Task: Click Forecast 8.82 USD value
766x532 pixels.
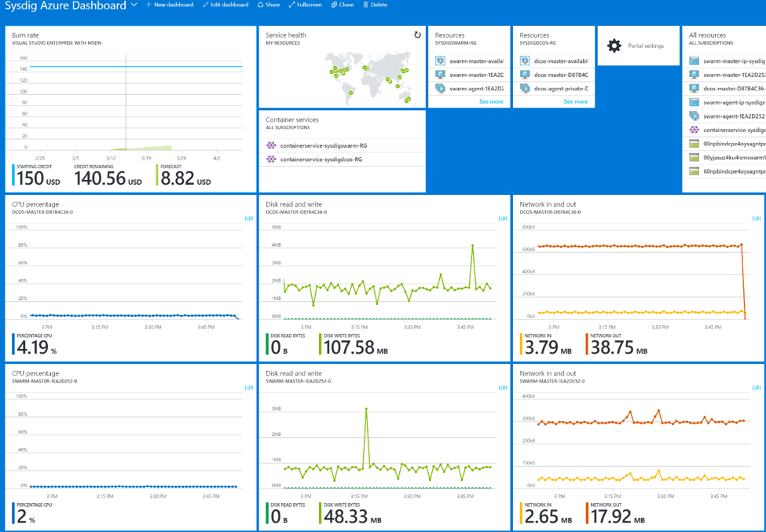Action: (185, 179)
